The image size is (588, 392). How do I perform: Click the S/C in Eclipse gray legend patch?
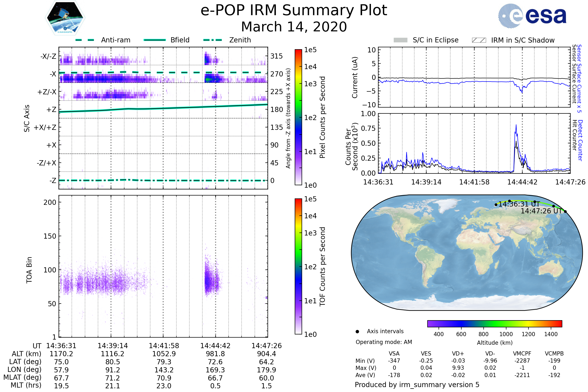click(x=400, y=40)
